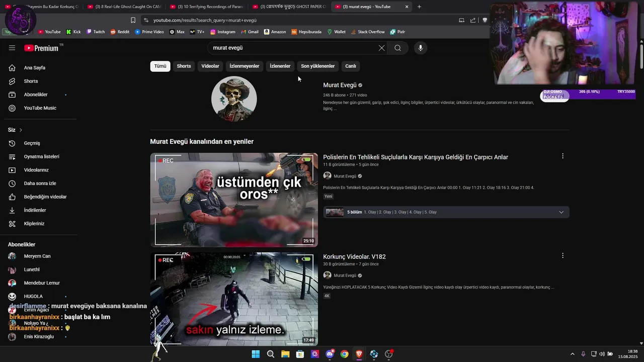This screenshot has width=644, height=362.
Task: Switch to 10 Terrifying Recordings tab
Action: 206,7
